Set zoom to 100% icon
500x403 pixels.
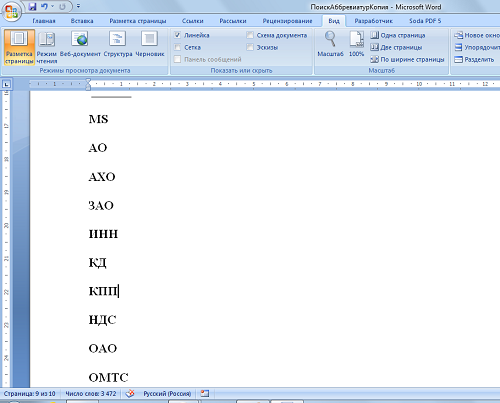356,44
